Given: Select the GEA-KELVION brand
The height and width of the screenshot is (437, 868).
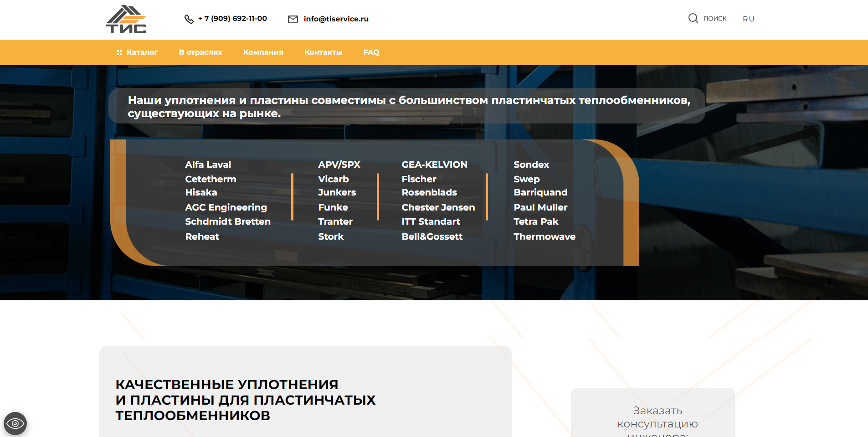Looking at the screenshot, I should point(434,165).
